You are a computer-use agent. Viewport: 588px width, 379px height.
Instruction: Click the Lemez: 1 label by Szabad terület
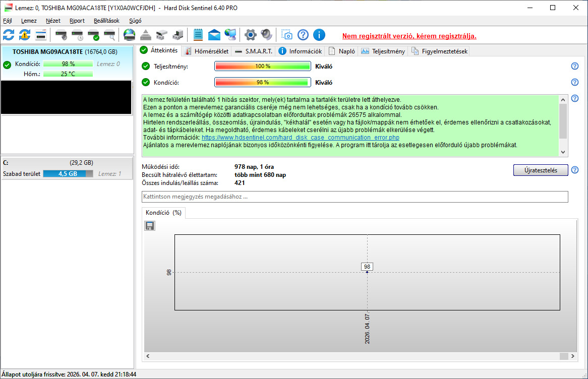click(x=109, y=173)
